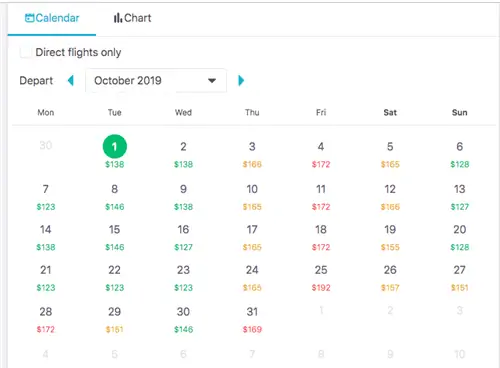This screenshot has width=500, height=368.
Task: Select October 23 date
Action: click(183, 278)
